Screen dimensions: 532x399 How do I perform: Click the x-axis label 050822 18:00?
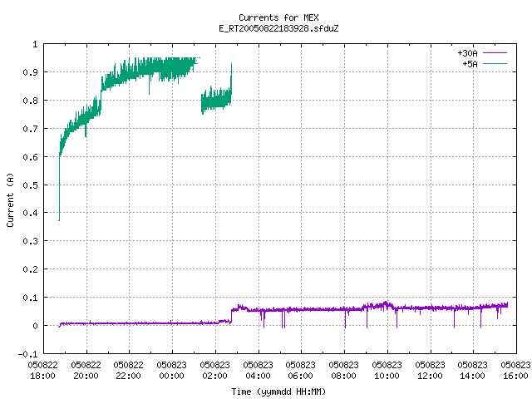point(42,370)
